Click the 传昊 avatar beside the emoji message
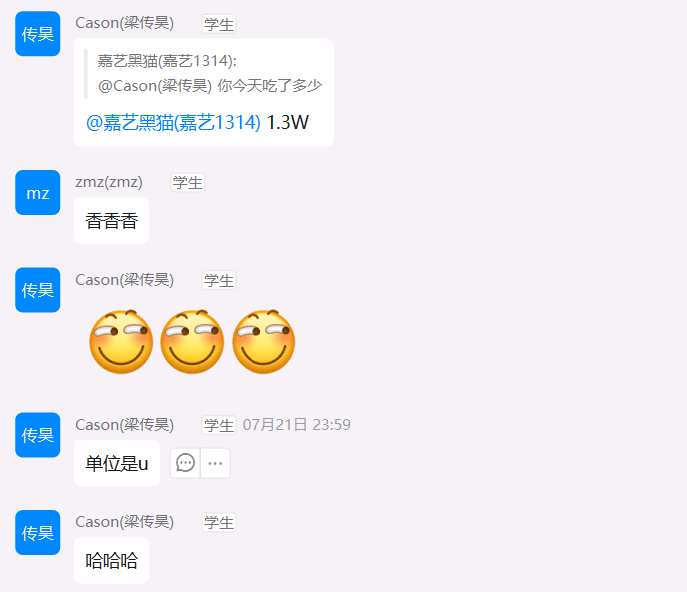This screenshot has width=687, height=592. 38,290
